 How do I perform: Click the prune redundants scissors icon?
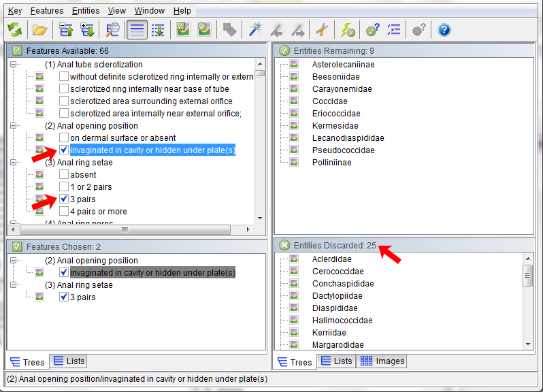point(322,30)
